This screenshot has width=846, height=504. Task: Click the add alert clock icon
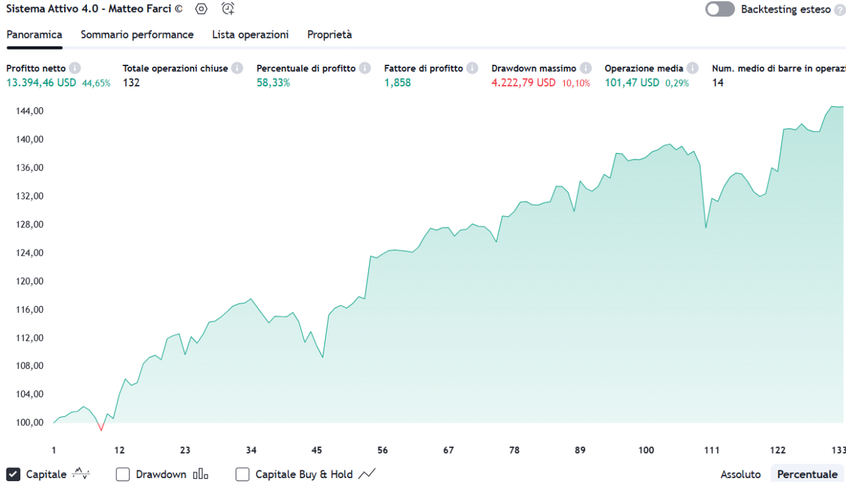pos(228,9)
